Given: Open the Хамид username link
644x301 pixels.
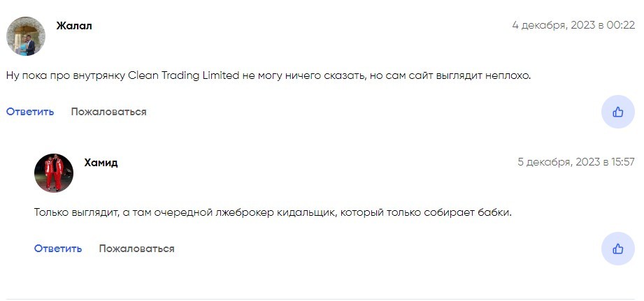Looking at the screenshot, I should pyautogui.click(x=101, y=163).
